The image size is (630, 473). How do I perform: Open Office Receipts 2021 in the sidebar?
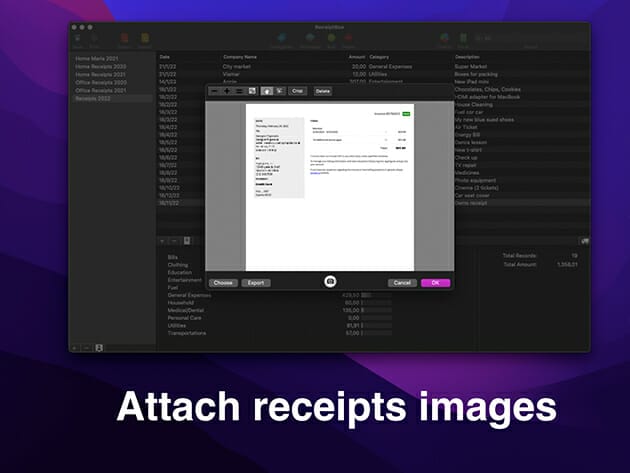(102, 92)
